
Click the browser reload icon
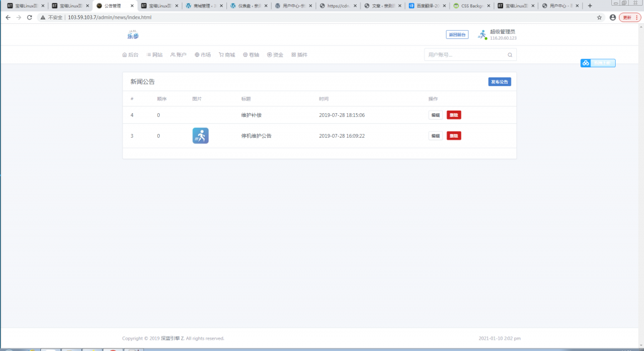tap(30, 18)
